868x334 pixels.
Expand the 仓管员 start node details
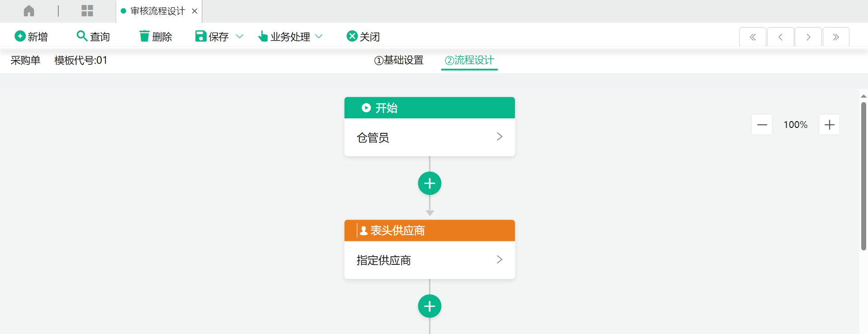tap(500, 137)
